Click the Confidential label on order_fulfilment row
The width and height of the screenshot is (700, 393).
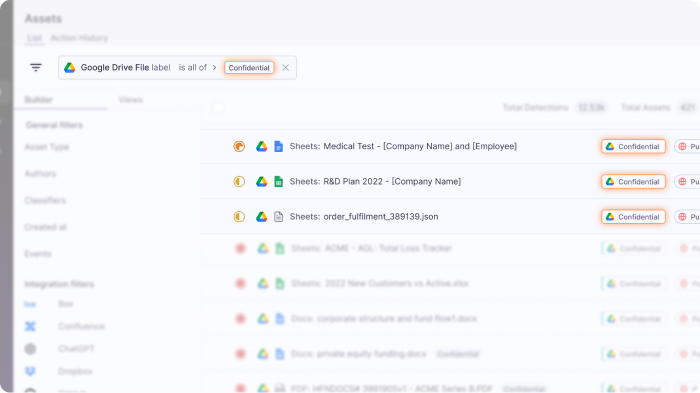pos(633,217)
